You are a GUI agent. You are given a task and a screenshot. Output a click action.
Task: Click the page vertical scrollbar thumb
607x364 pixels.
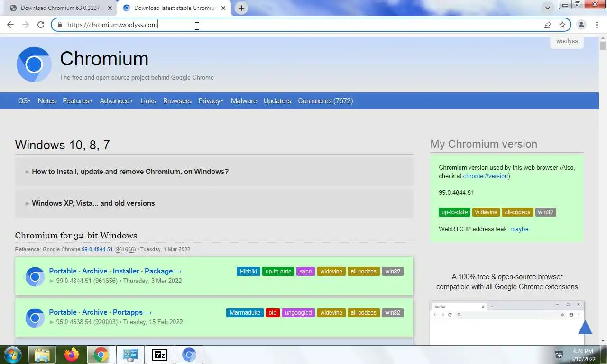[603, 46]
